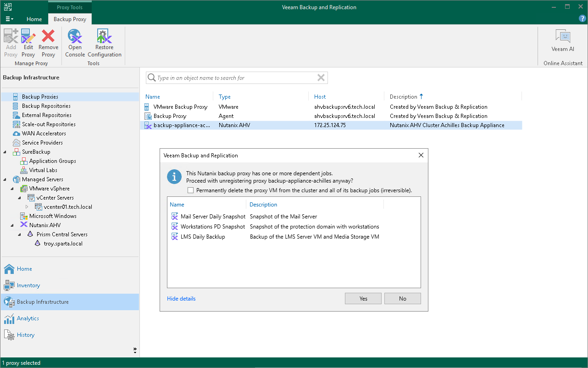
Task: Close the Veeam confirmation dialog
Action: (x=421, y=156)
